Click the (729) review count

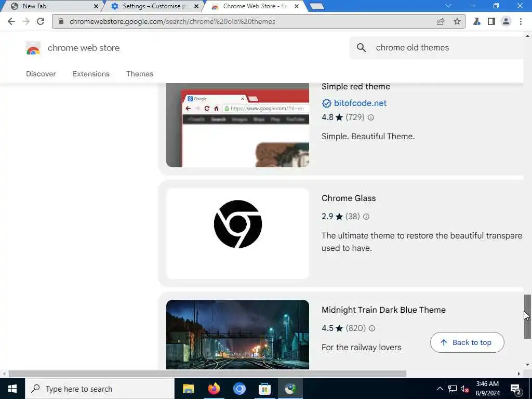[x=355, y=117]
